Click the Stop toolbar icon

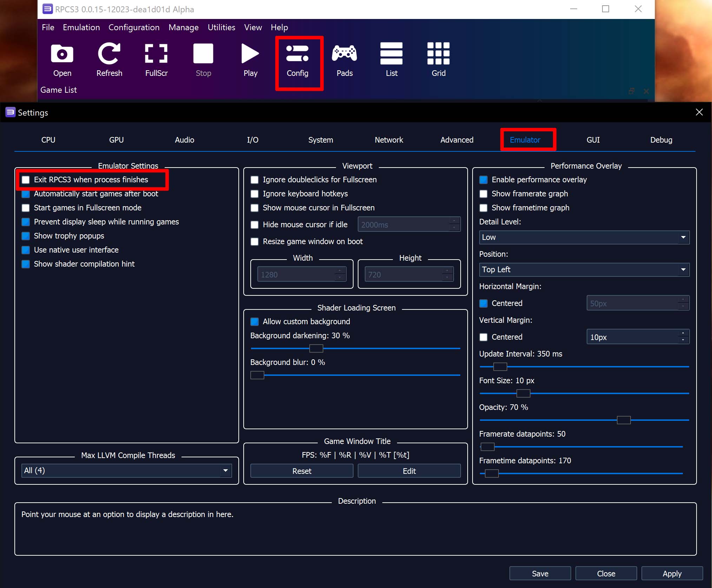click(x=203, y=54)
